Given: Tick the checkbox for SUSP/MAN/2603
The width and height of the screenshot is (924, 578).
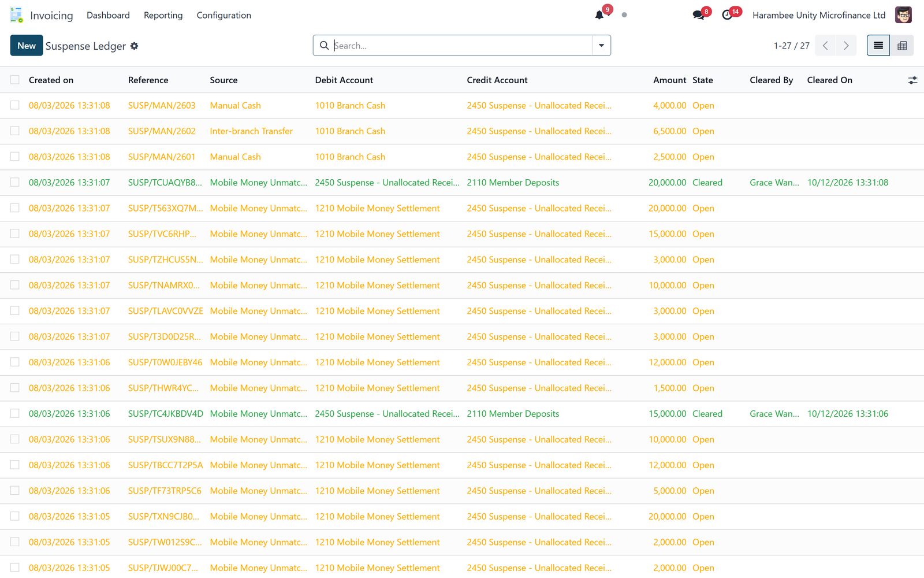Looking at the screenshot, I should click(x=15, y=105).
